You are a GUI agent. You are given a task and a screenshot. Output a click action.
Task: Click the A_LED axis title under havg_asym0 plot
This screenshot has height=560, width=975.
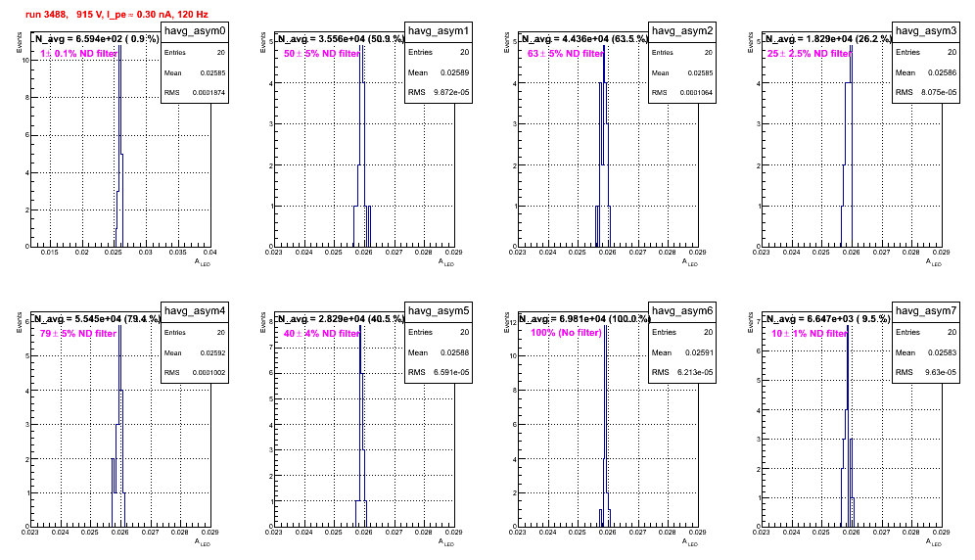tap(203, 262)
